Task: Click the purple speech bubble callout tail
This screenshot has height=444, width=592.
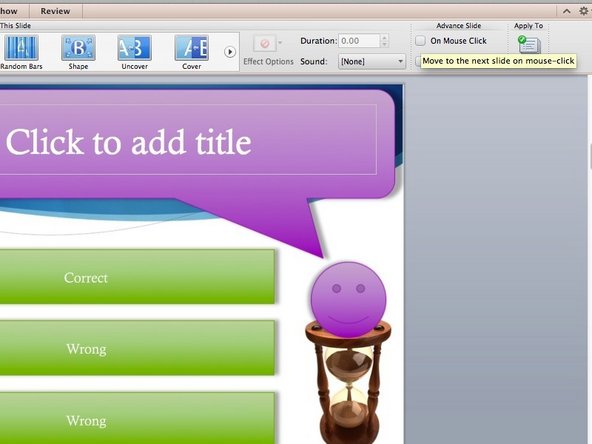Action: tap(287, 227)
